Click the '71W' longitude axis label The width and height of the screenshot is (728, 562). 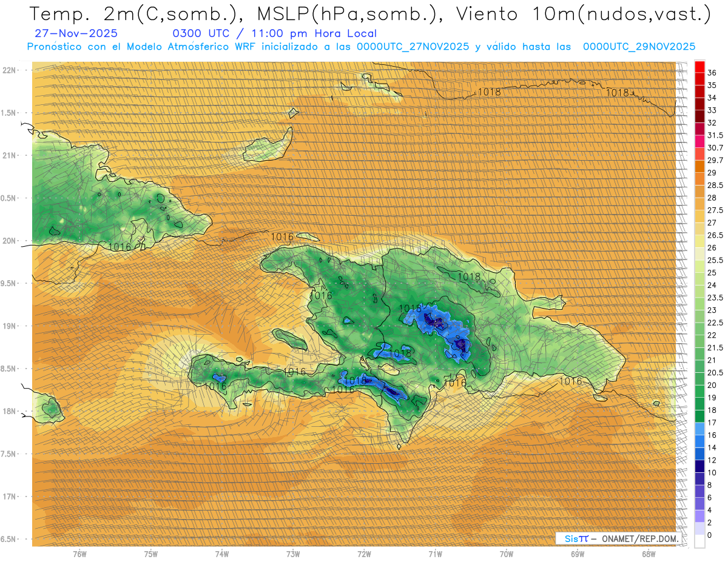pyautogui.click(x=435, y=554)
